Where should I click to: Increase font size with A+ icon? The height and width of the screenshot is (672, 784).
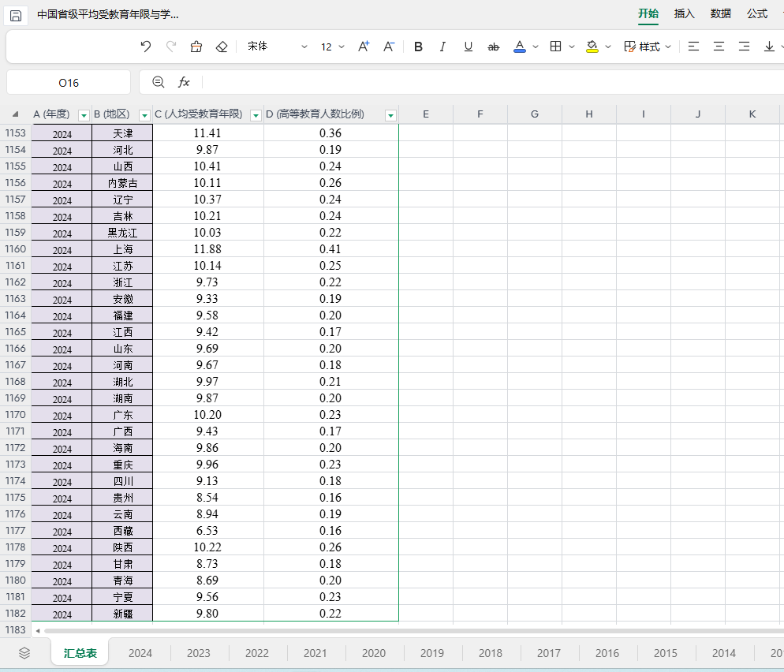tap(364, 47)
